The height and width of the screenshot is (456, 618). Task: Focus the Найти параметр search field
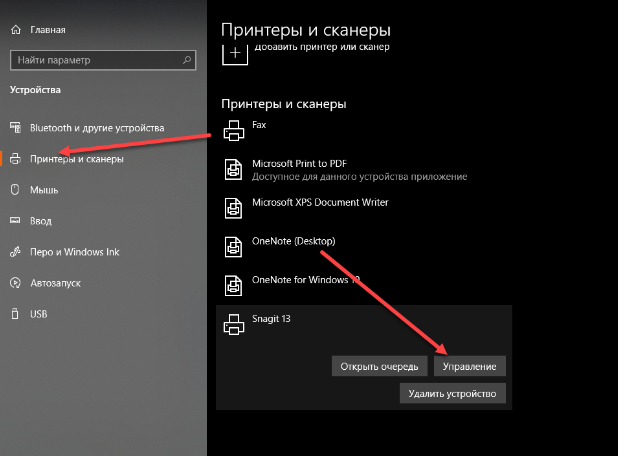pyautogui.click(x=103, y=60)
